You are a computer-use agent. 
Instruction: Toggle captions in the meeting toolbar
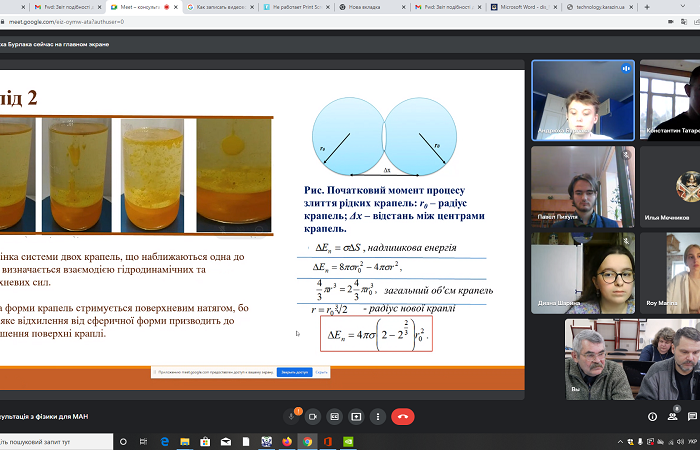click(335, 416)
